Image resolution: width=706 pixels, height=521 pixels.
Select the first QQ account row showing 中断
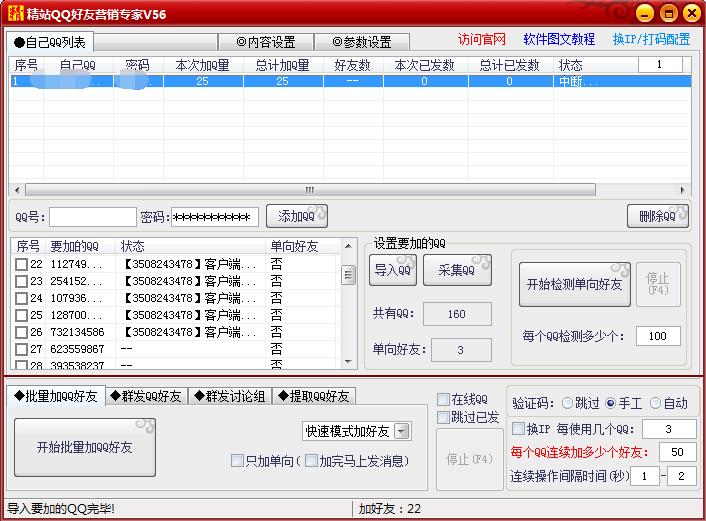pyautogui.click(x=350, y=82)
